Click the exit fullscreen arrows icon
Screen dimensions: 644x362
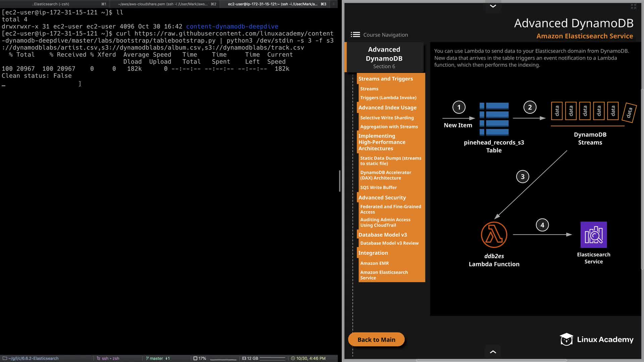click(x=633, y=6)
